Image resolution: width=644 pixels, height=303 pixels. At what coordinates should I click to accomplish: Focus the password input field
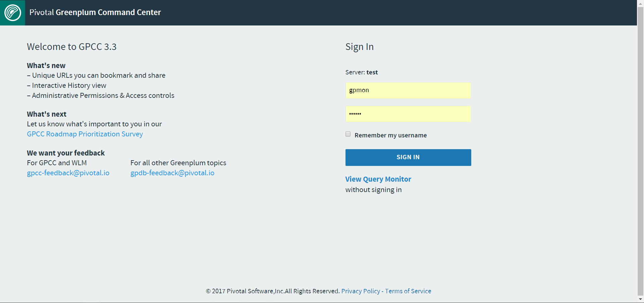408,114
